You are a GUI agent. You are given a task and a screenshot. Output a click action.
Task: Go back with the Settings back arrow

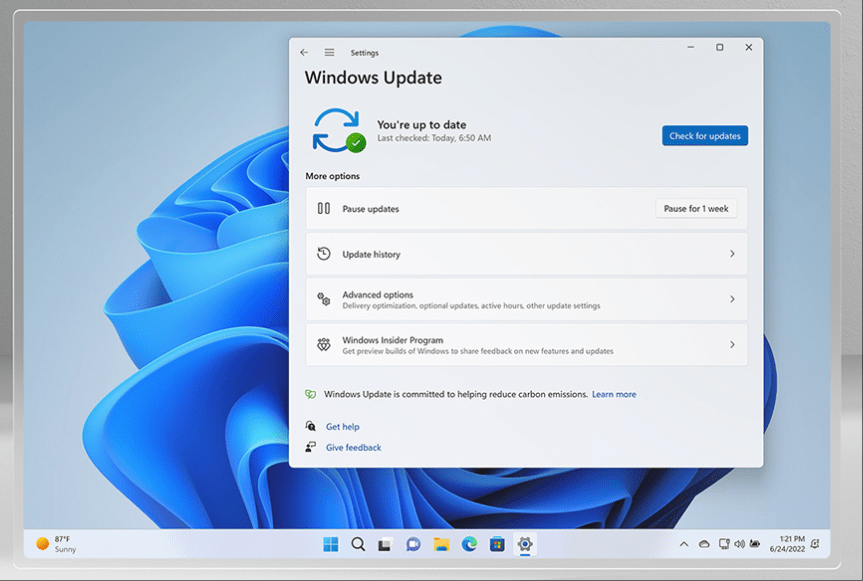pos(304,52)
